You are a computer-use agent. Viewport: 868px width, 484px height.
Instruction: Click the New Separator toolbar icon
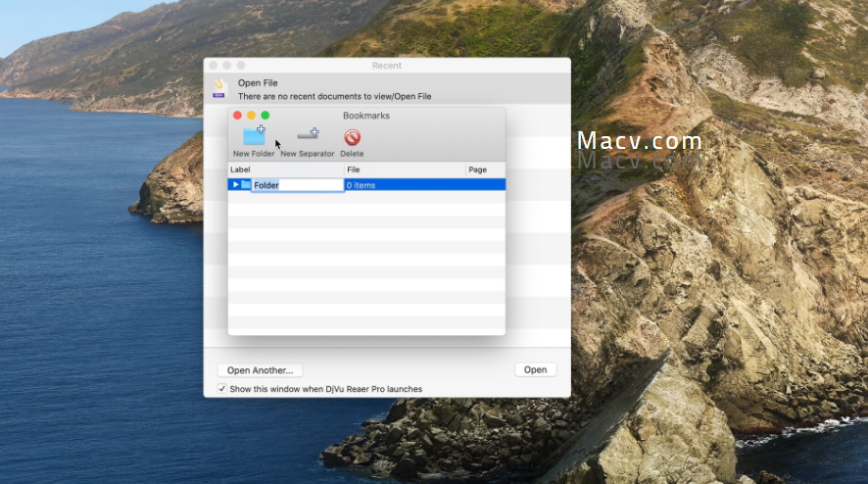coord(308,134)
